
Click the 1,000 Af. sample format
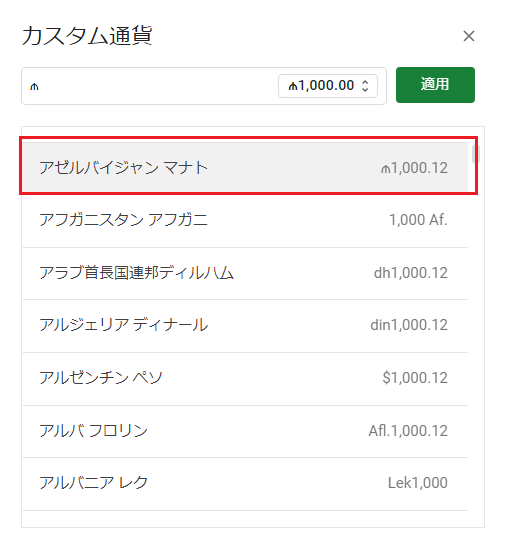(x=418, y=220)
